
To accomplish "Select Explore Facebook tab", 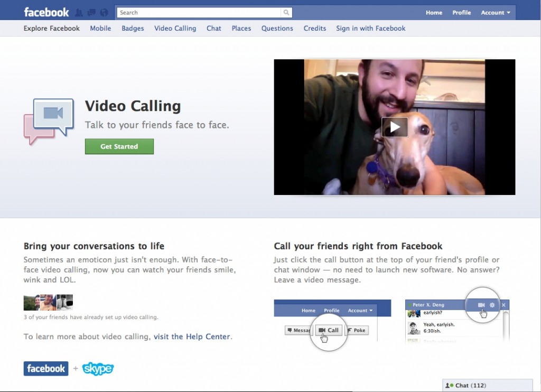I will tap(51, 29).
